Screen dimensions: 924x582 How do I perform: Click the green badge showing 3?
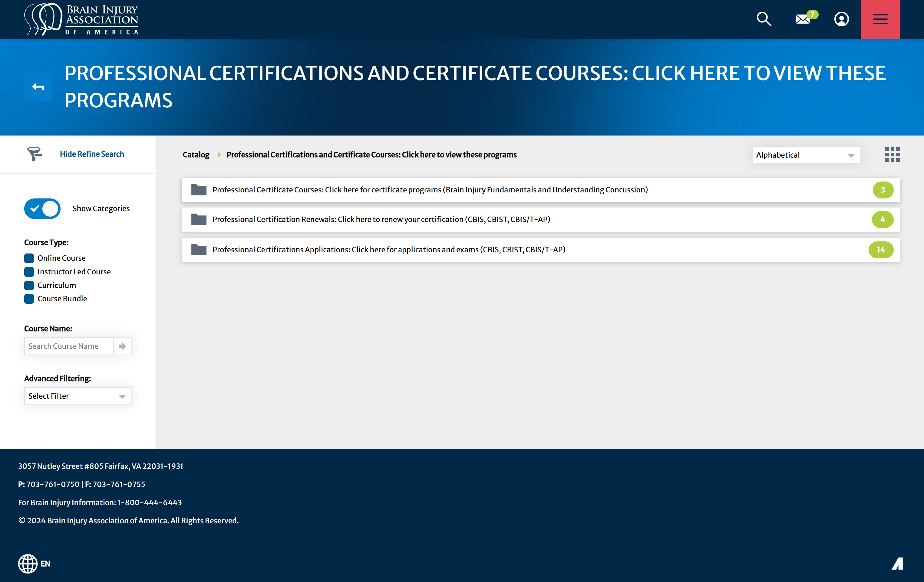tap(883, 190)
